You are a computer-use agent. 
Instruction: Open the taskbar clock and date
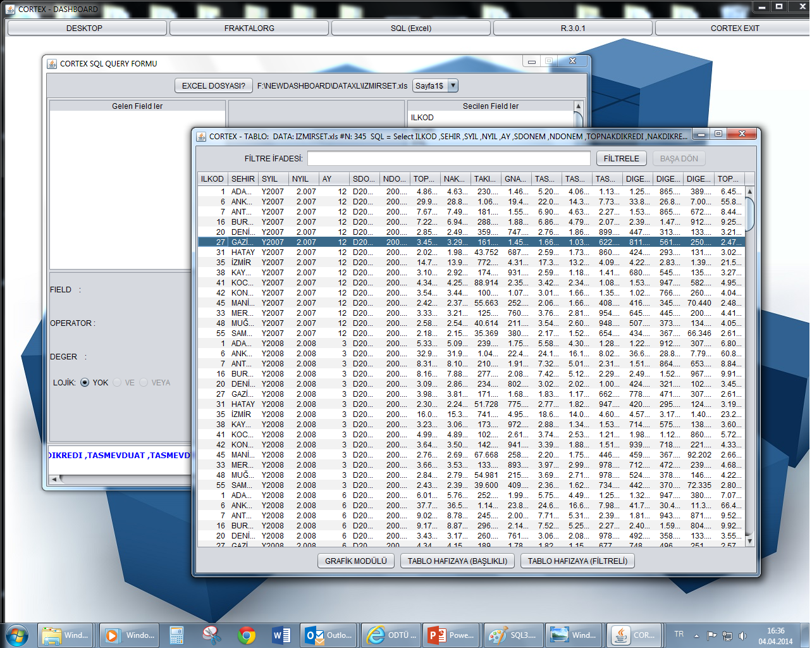point(775,636)
